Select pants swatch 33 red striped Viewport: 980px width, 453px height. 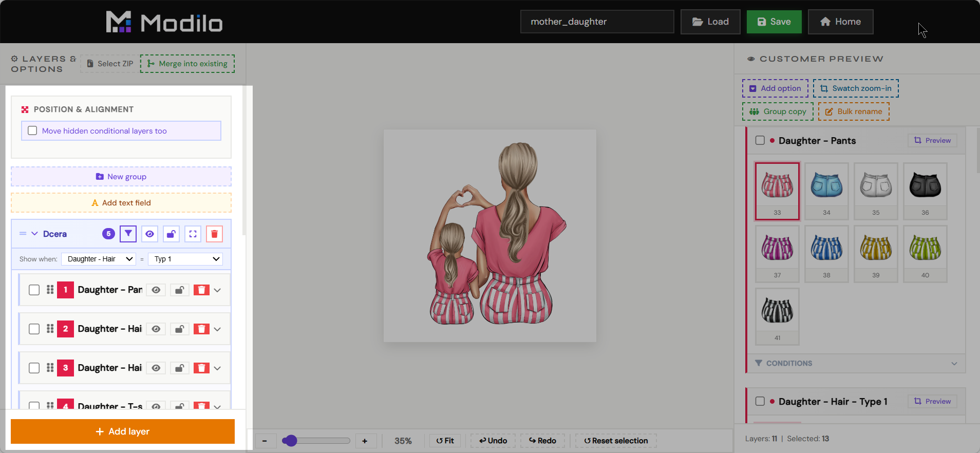click(777, 191)
